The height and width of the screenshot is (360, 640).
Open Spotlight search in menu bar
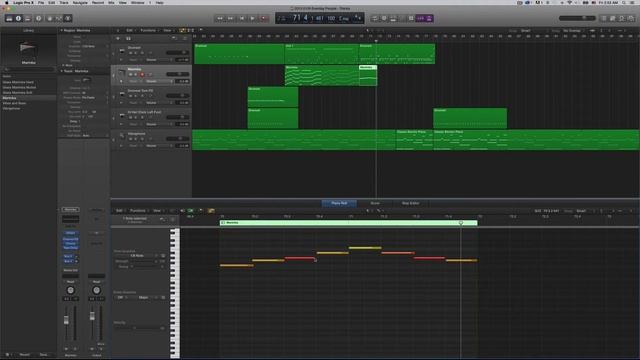tap(624, 2)
